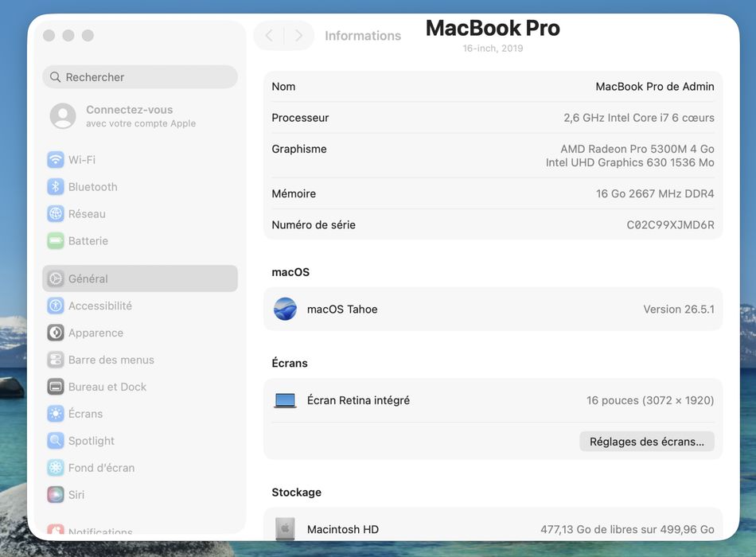The image size is (756, 557).
Task: Click the Apple account avatar icon
Action: point(63,115)
